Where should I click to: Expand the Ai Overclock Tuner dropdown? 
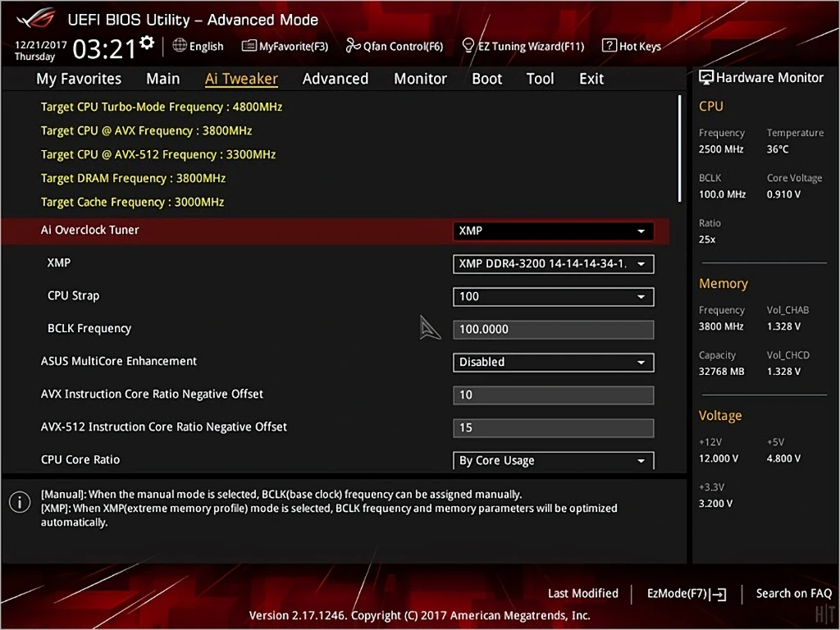pos(553,231)
